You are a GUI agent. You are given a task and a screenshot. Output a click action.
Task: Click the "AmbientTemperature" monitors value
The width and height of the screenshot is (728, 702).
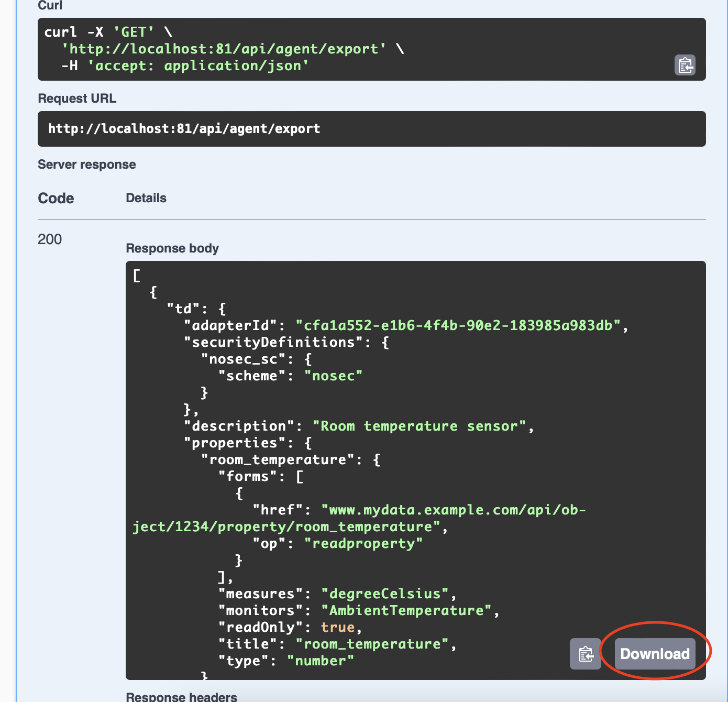pos(406,610)
